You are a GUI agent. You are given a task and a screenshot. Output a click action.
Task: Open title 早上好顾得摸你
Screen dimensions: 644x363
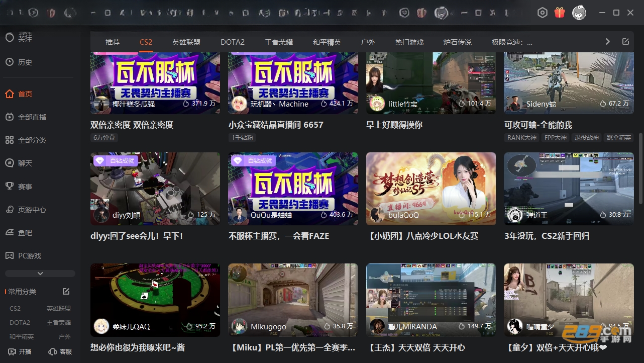[394, 125]
